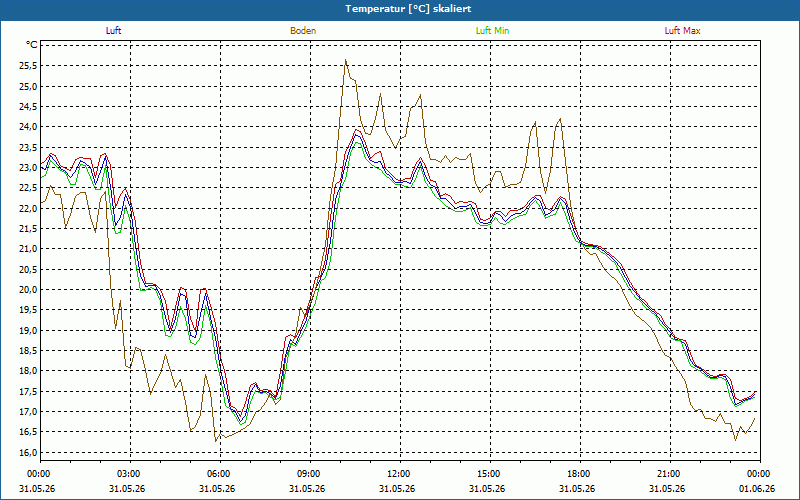
Task: Click the 22,5 y-axis label
Action: coord(28,188)
